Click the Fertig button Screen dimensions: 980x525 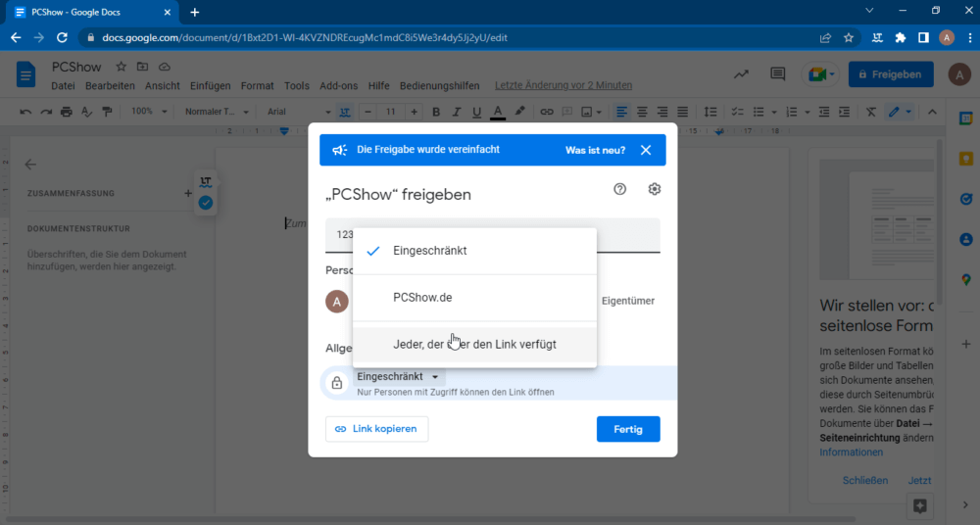click(627, 429)
